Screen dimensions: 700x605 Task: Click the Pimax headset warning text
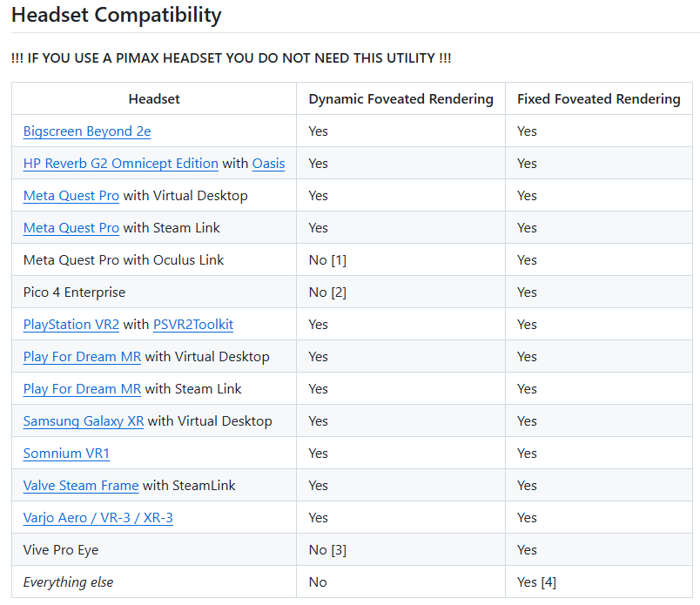click(232, 58)
